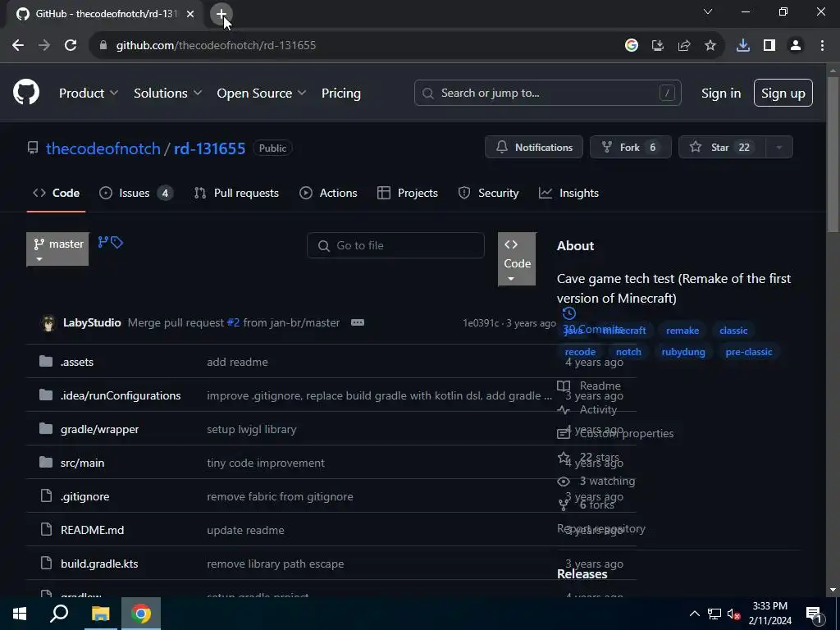Expand the Open Source menu
The width and height of the screenshot is (840, 630).
coord(262,94)
